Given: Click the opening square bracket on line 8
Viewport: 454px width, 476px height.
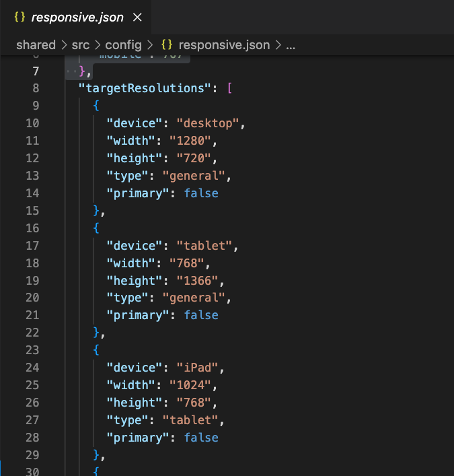Looking at the screenshot, I should point(229,88).
